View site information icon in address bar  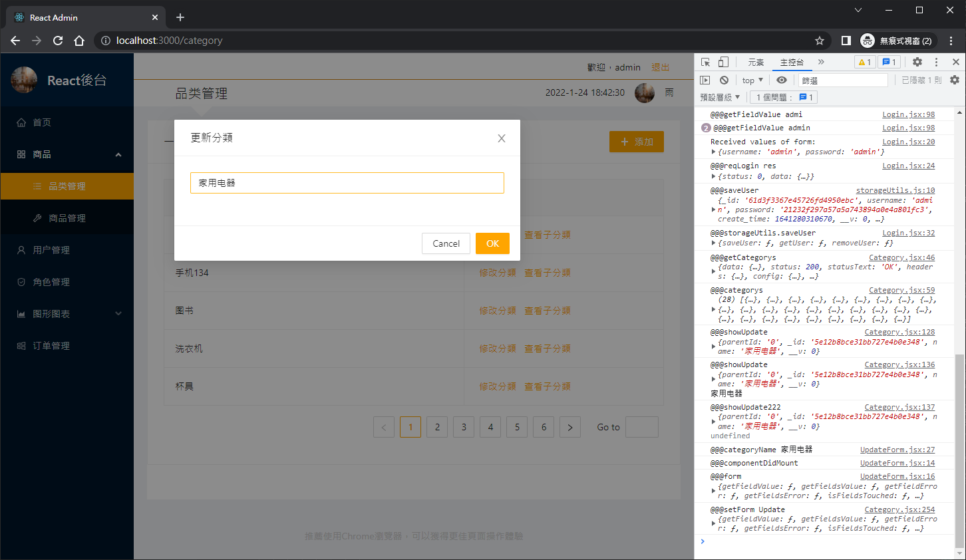click(x=105, y=41)
